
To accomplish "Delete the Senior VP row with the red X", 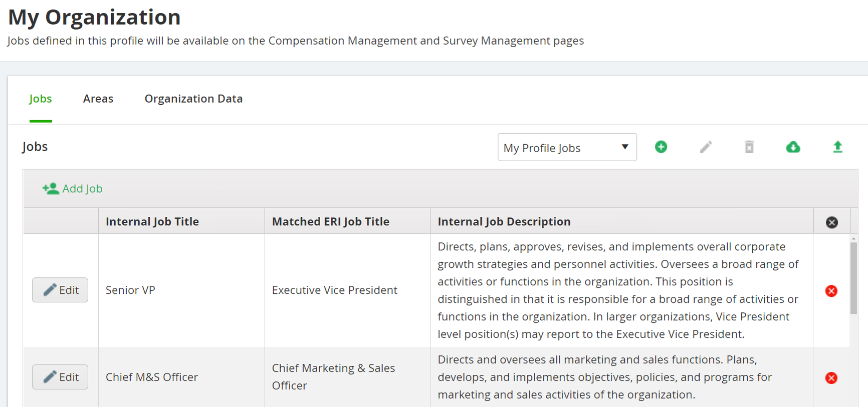I will coord(831,291).
